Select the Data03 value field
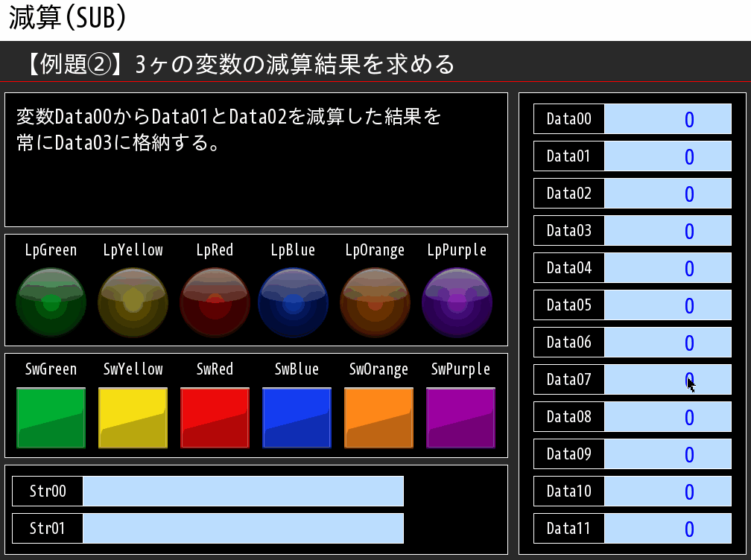Screen dimensions: 751x560 click(668, 231)
